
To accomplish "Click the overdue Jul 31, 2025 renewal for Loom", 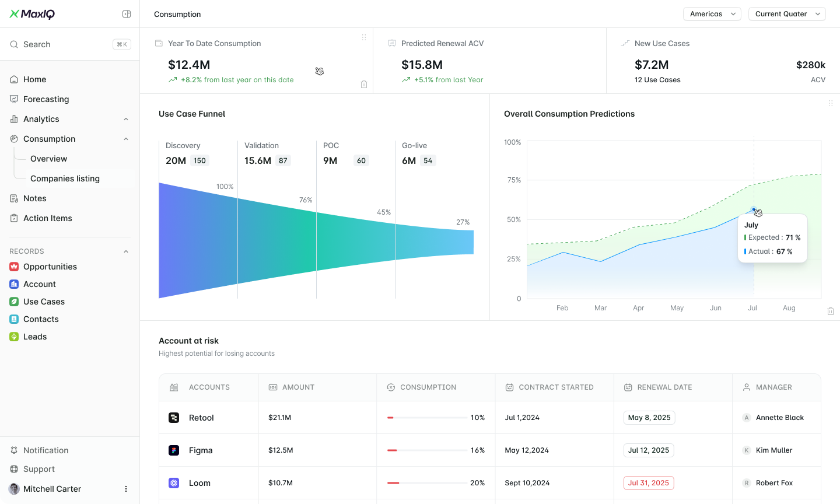I will (x=649, y=482).
